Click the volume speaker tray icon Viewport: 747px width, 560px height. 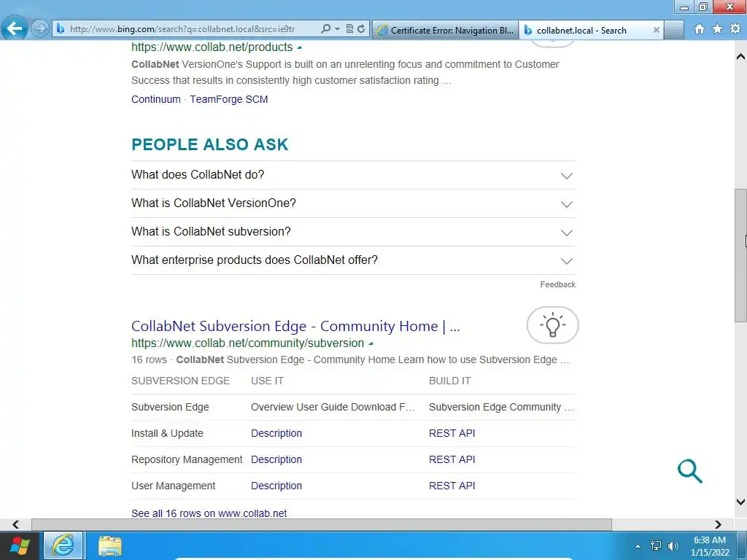673,545
